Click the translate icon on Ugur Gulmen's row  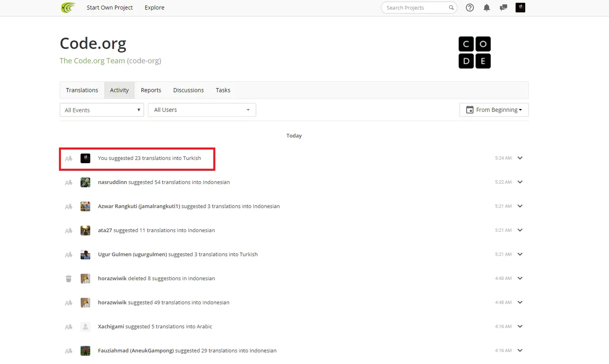pos(69,255)
